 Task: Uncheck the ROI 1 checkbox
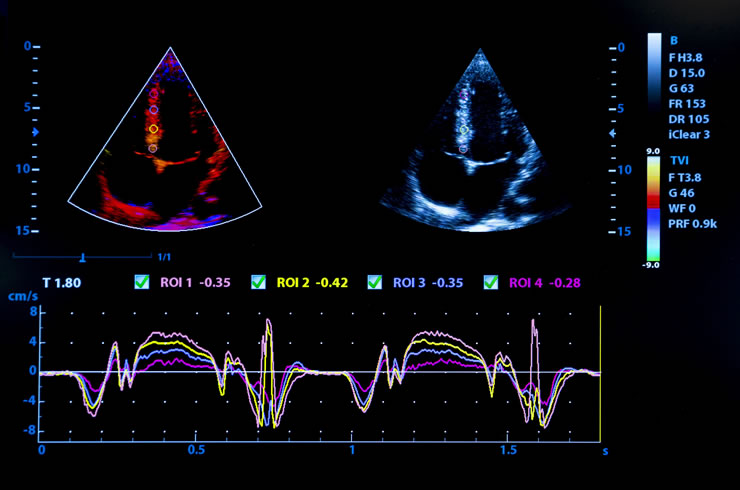141,283
